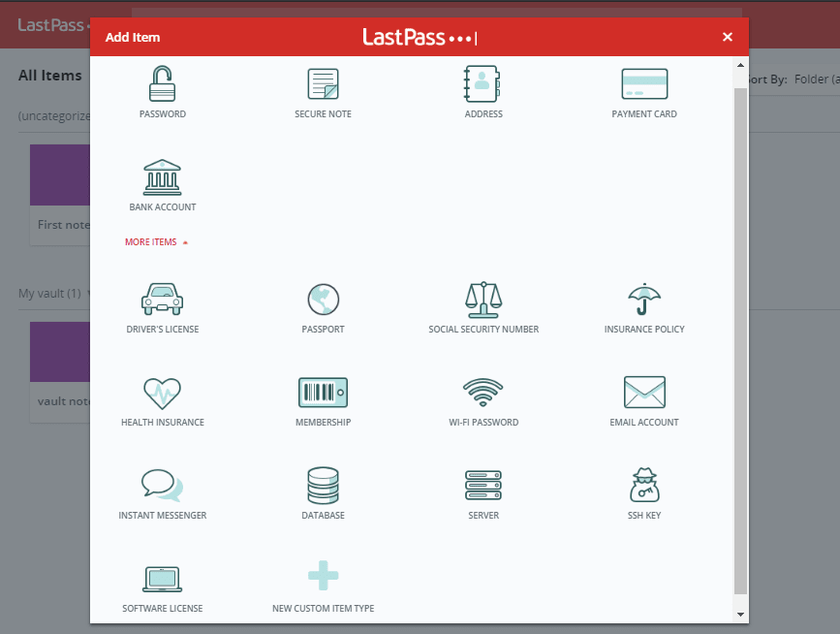The width and height of the screenshot is (840, 634).
Task: Click the dialog's vertical scrollbar thumb
Action: coord(740,341)
